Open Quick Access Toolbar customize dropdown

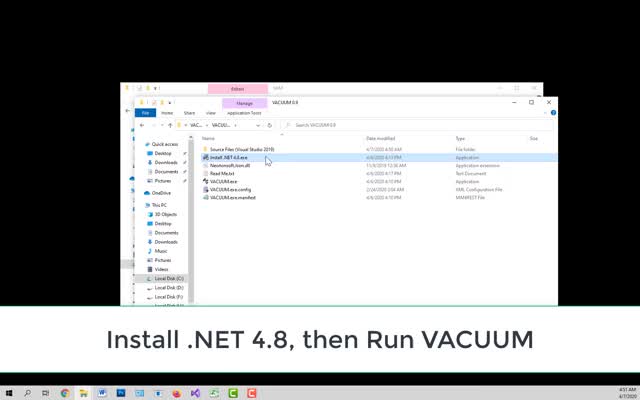169,102
